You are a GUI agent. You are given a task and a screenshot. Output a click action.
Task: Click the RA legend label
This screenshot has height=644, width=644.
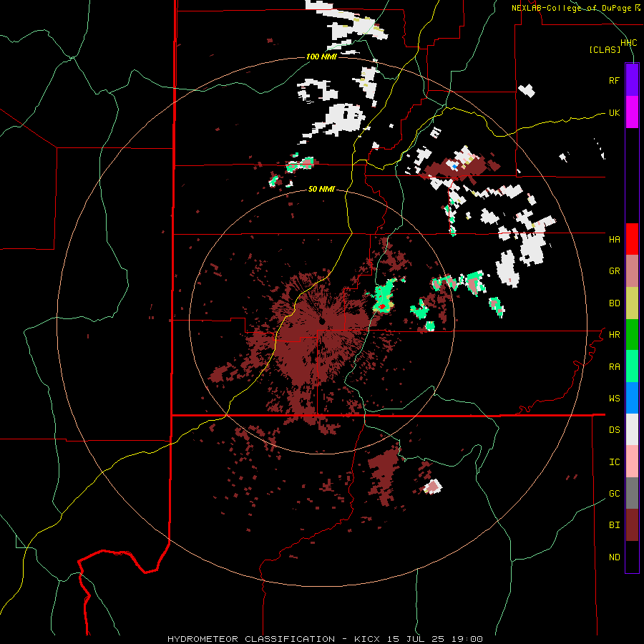tap(614, 367)
